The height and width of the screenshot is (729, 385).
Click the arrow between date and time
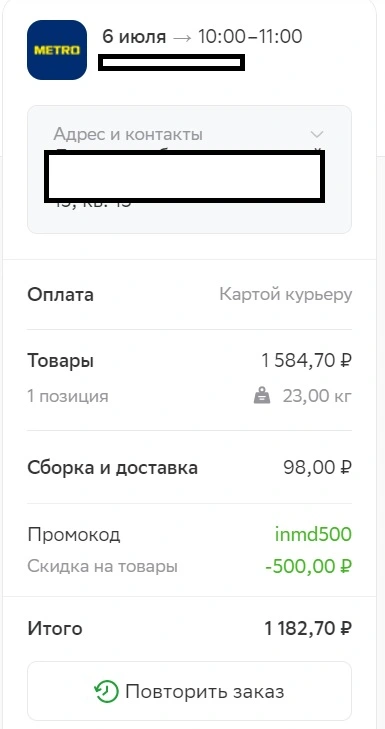tap(182, 37)
